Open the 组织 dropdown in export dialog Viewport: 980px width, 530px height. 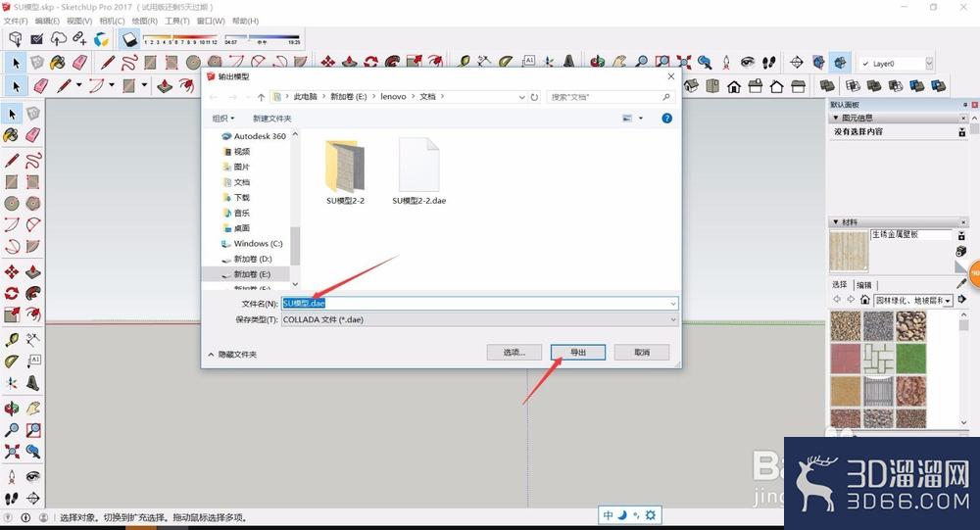tap(223, 119)
